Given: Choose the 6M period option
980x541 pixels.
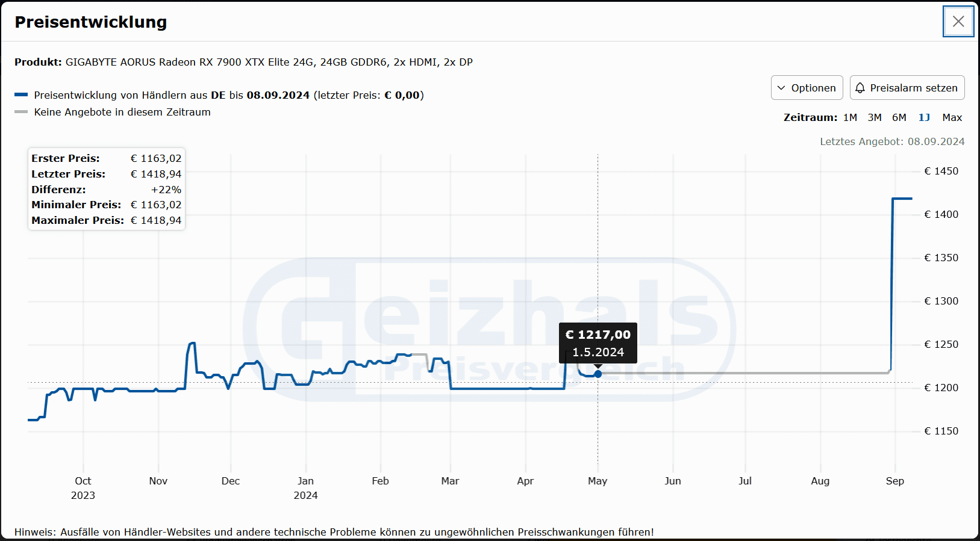Looking at the screenshot, I should 899,117.
